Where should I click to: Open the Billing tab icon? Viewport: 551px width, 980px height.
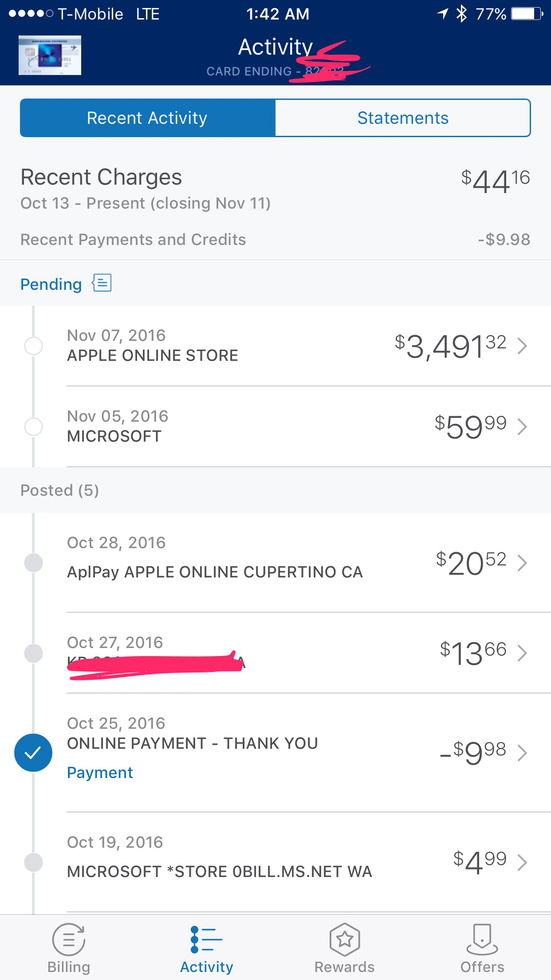[x=69, y=939]
